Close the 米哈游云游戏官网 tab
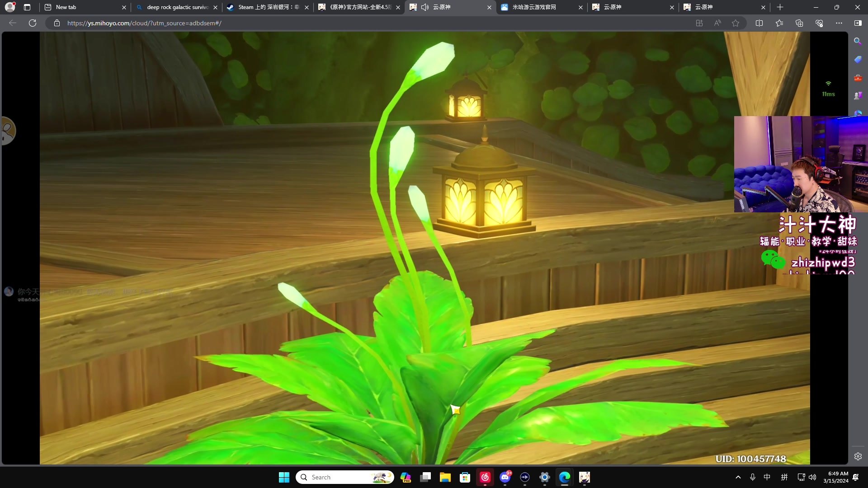 (x=580, y=7)
